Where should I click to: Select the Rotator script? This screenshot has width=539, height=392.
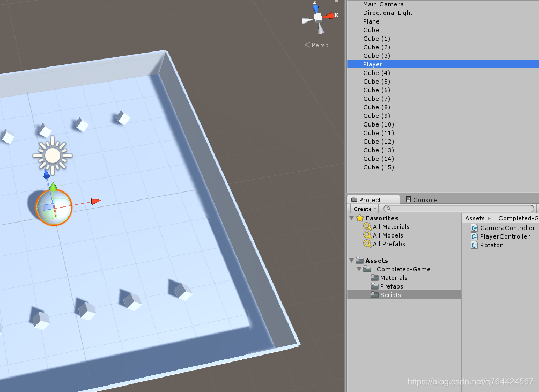[491, 245]
